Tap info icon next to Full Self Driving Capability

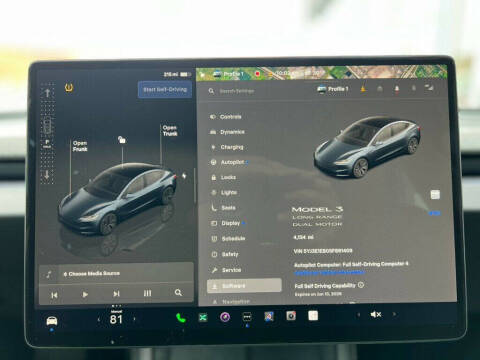361,285
